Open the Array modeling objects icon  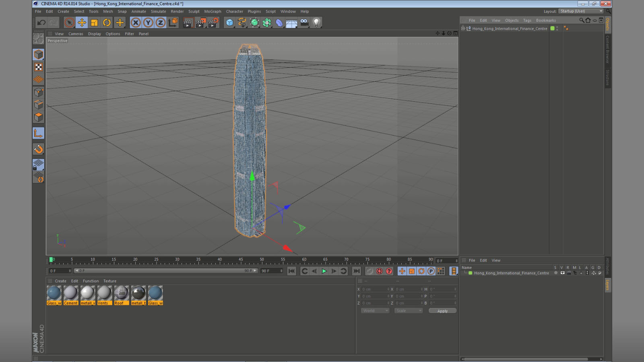[x=267, y=23]
